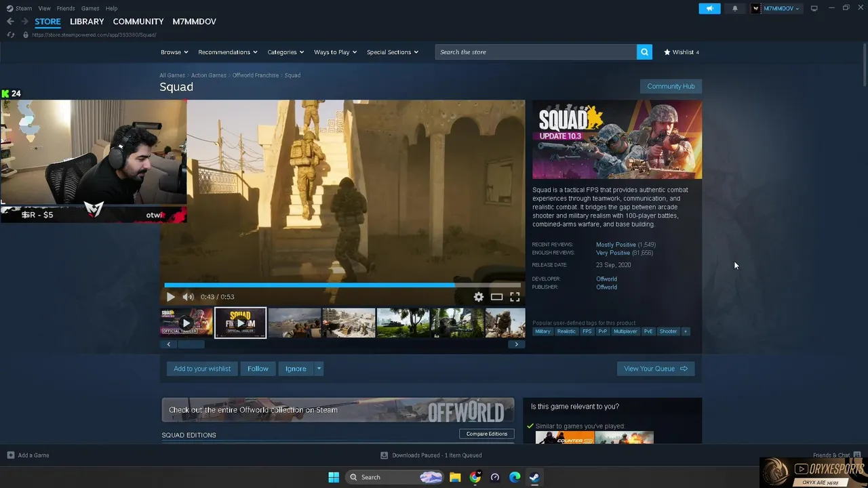Go back with the navigation arrow

tap(10, 22)
